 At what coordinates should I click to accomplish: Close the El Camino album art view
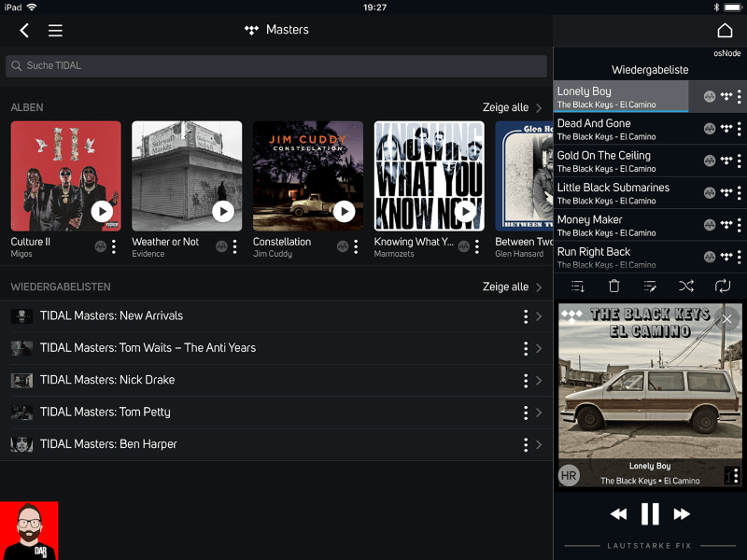click(726, 319)
